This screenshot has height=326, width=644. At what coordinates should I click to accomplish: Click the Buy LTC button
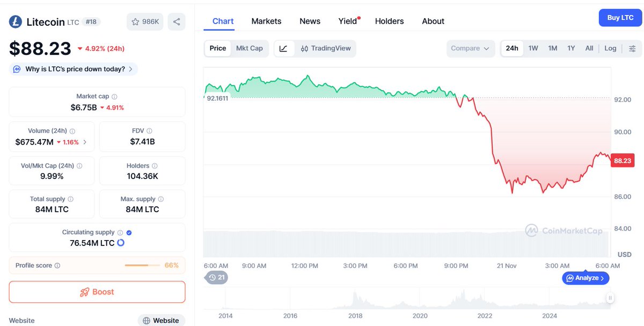[x=620, y=17]
